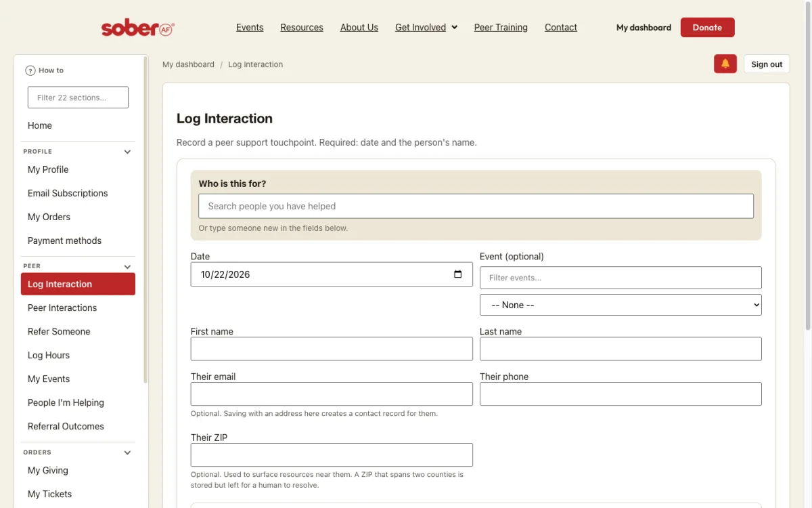Go to About Us page
Image resolution: width=812 pixels, height=508 pixels.
tap(359, 28)
